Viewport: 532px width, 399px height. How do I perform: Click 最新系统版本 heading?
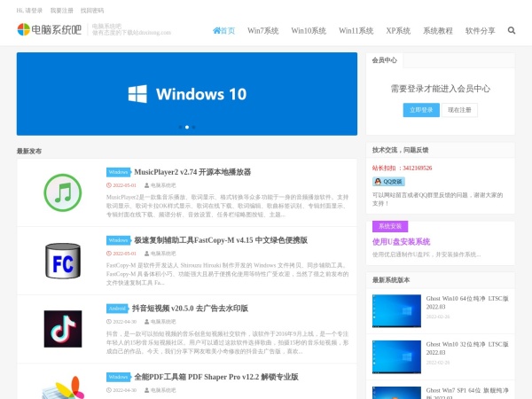click(391, 280)
